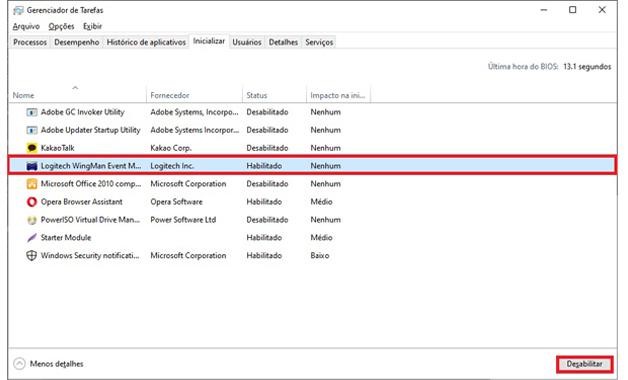628x380 pixels.
Task: Open the Serviços tab
Action: (x=319, y=42)
